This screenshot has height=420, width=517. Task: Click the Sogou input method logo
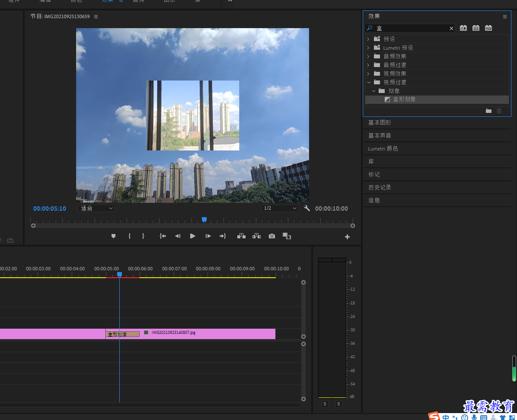[434, 416]
